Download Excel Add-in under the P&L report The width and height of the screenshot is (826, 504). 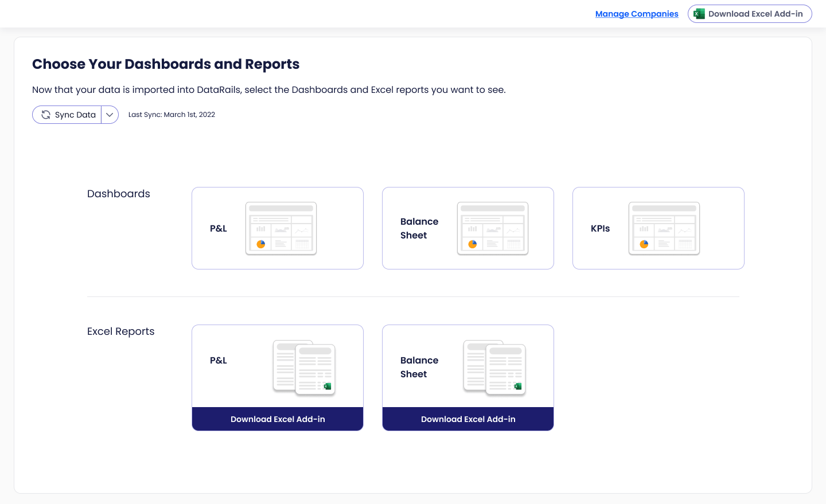278,419
